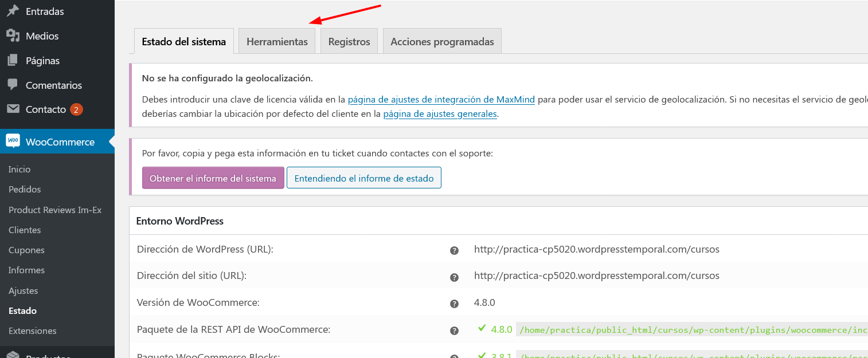Click help icon for Versión de WooCommerce
Screen dimensions: 868x358
click(x=454, y=304)
